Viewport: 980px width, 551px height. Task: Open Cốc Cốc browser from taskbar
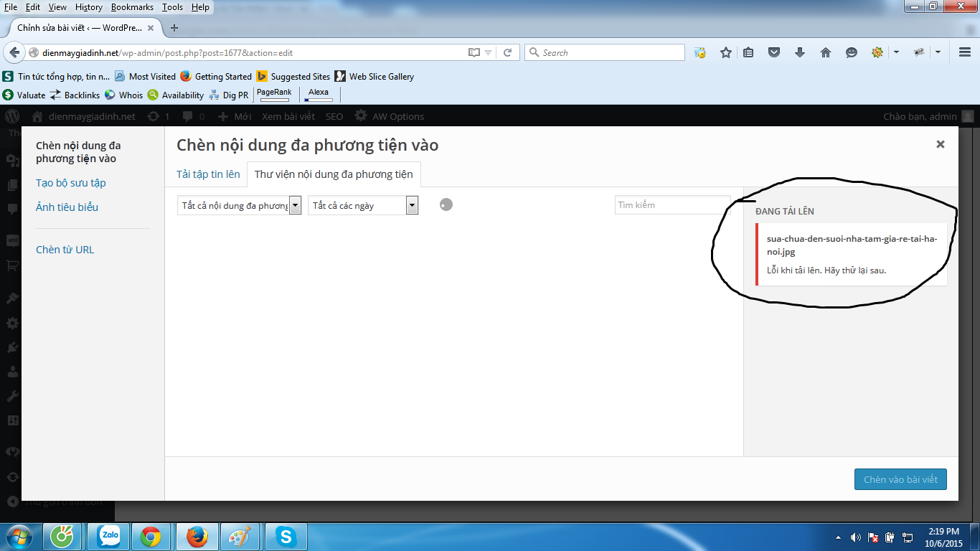click(62, 537)
